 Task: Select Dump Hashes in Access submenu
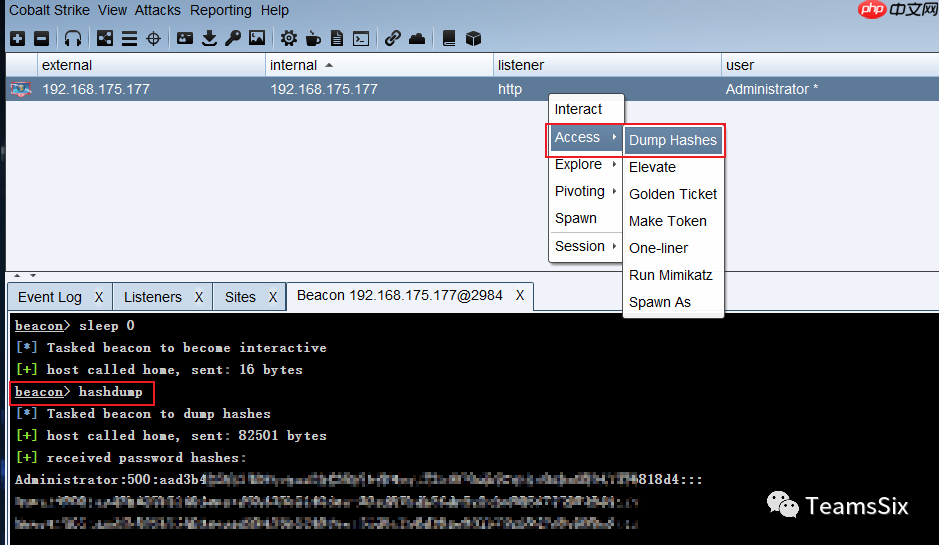point(673,140)
